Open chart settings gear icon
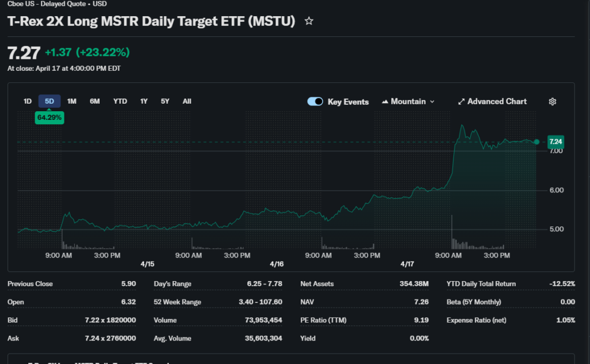The width and height of the screenshot is (590, 364). tap(552, 101)
